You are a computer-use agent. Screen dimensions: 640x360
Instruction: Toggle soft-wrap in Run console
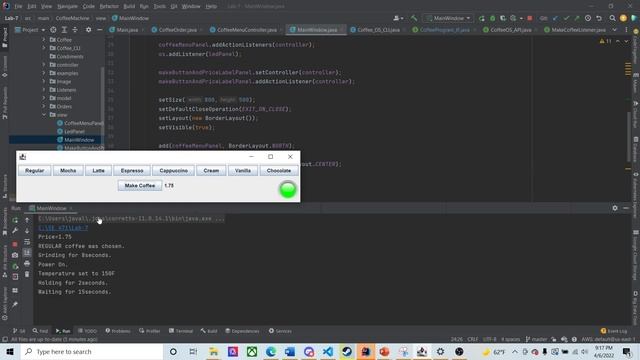(27, 242)
